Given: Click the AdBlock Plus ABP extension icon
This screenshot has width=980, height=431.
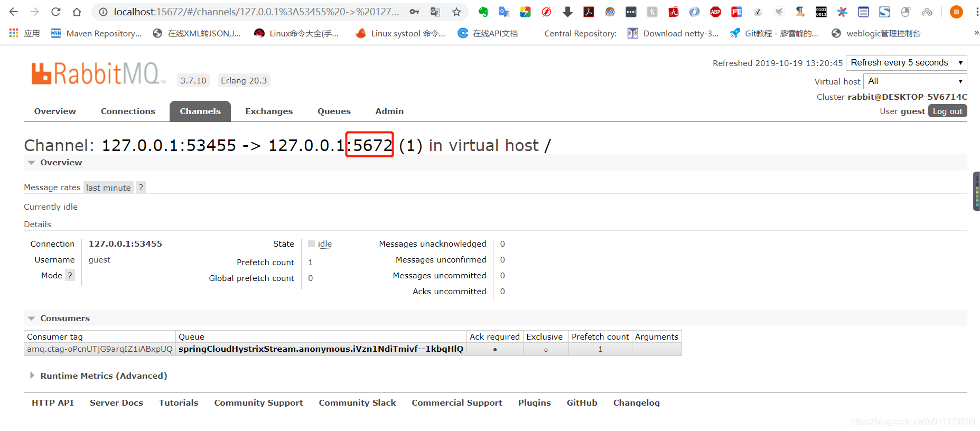Looking at the screenshot, I should point(715,12).
